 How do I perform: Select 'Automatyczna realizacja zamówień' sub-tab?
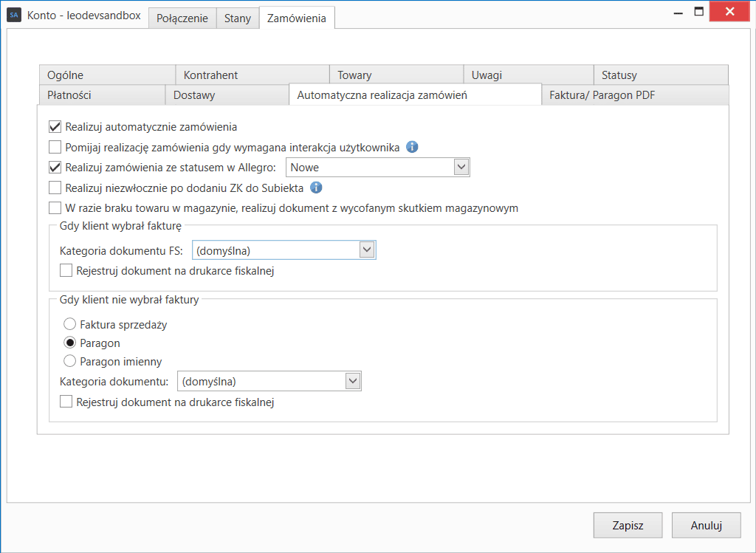415,95
